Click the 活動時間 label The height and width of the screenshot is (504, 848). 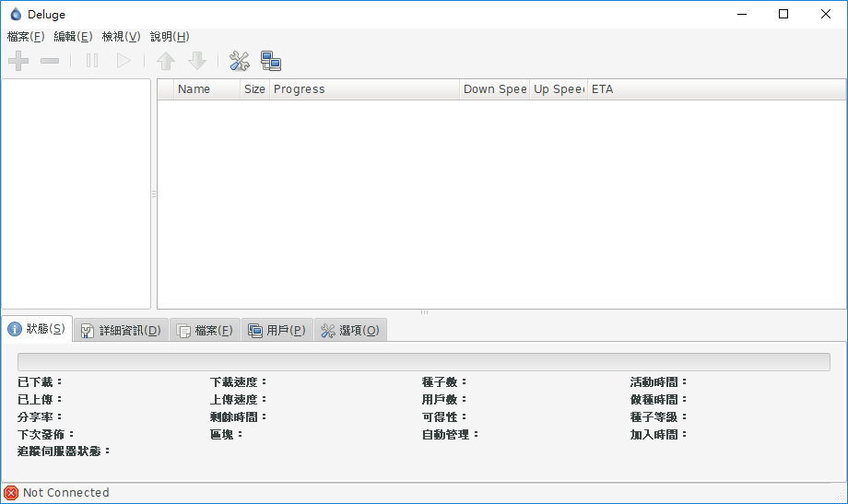(658, 381)
